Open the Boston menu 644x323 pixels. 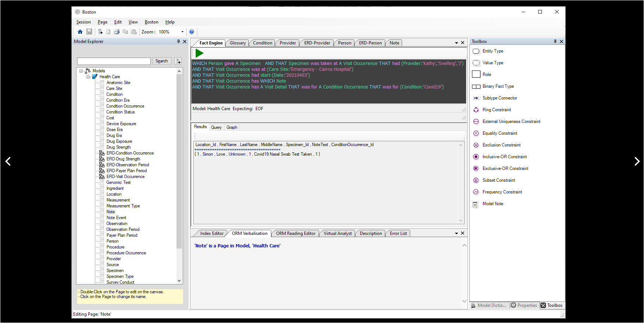[151, 22]
